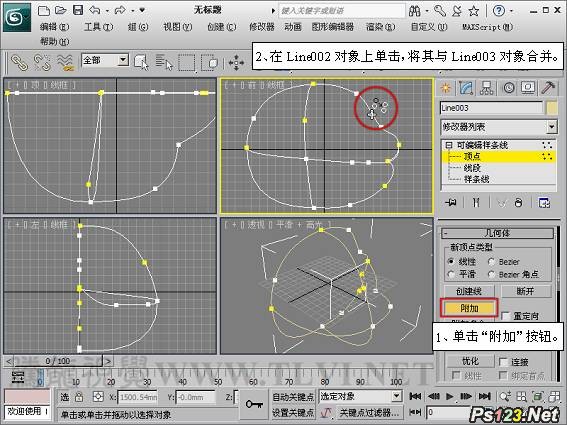Click the 优化 refine button

pyautogui.click(x=470, y=361)
